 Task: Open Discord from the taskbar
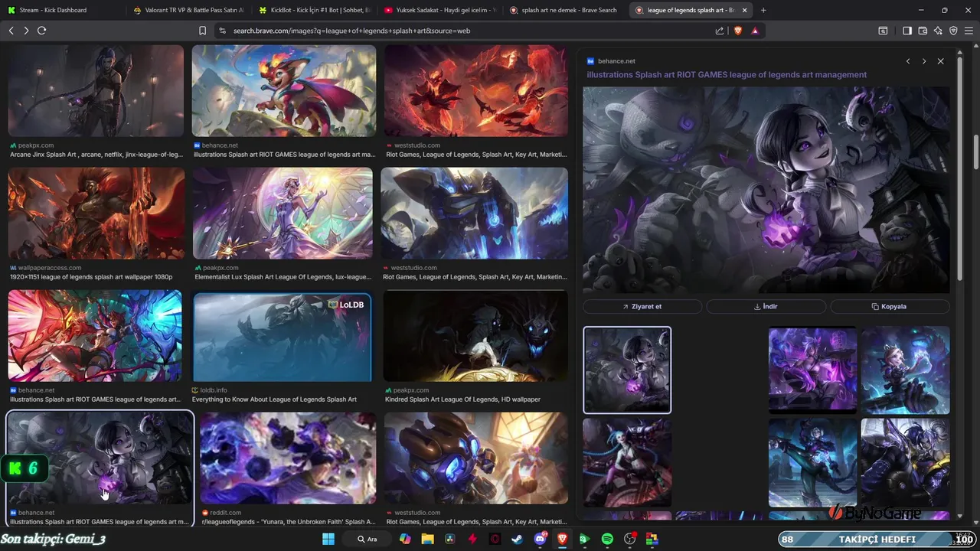(x=541, y=539)
